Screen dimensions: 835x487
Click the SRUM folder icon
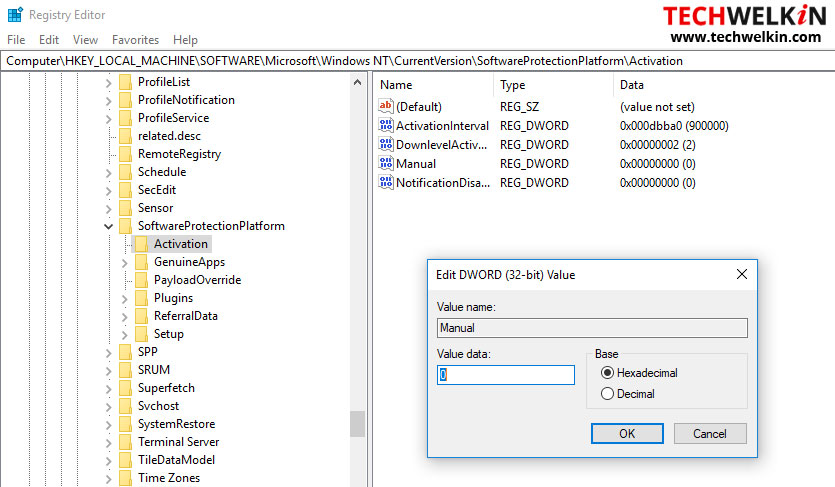pos(125,370)
